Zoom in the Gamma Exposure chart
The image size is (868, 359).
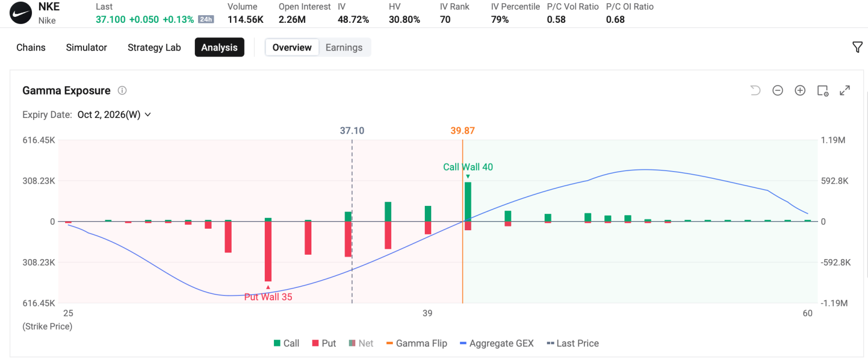(x=800, y=91)
